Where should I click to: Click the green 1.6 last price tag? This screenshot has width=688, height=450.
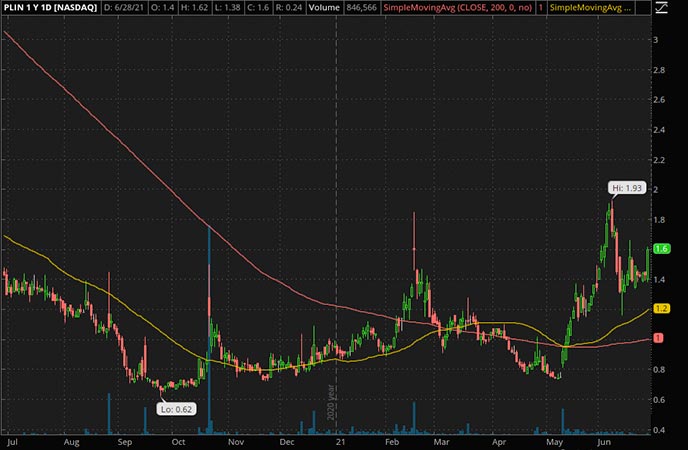(x=661, y=249)
